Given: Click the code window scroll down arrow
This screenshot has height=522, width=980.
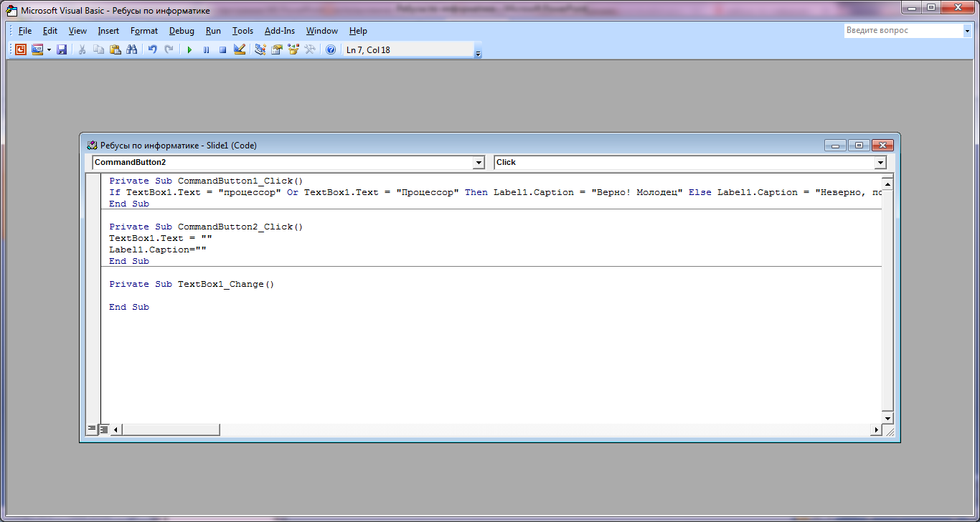Looking at the screenshot, I should click(x=887, y=417).
